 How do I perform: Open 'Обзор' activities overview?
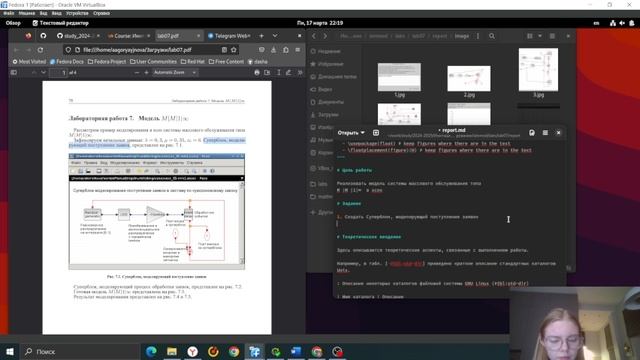click(13, 23)
